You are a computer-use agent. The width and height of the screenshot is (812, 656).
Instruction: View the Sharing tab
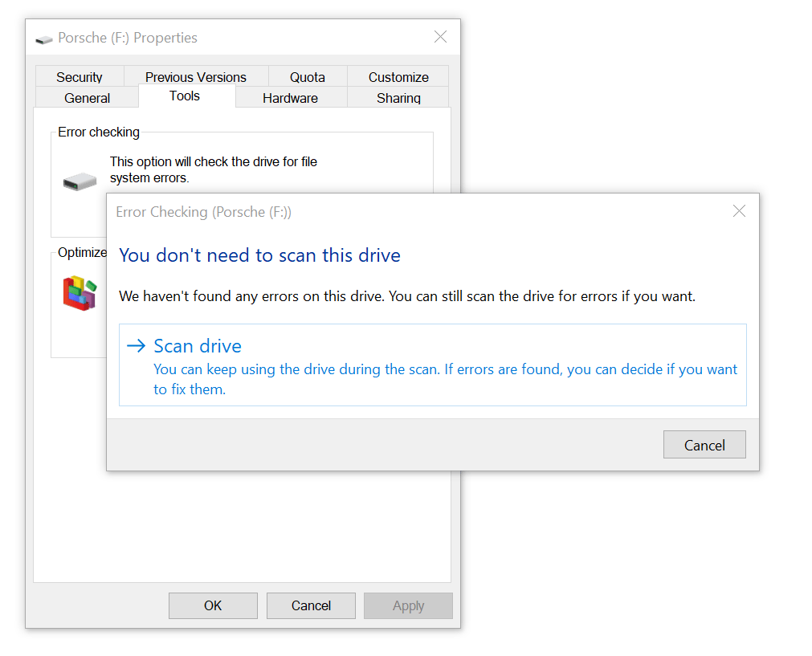coord(398,98)
